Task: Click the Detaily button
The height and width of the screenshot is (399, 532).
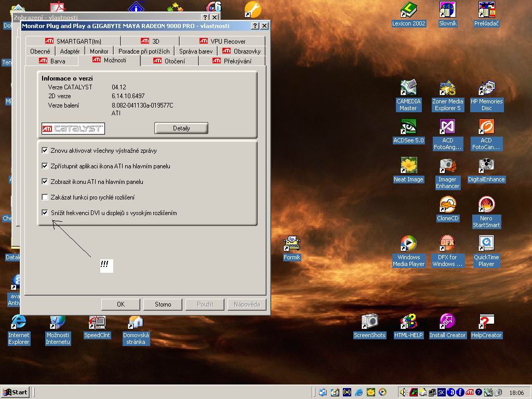Action: tap(181, 128)
